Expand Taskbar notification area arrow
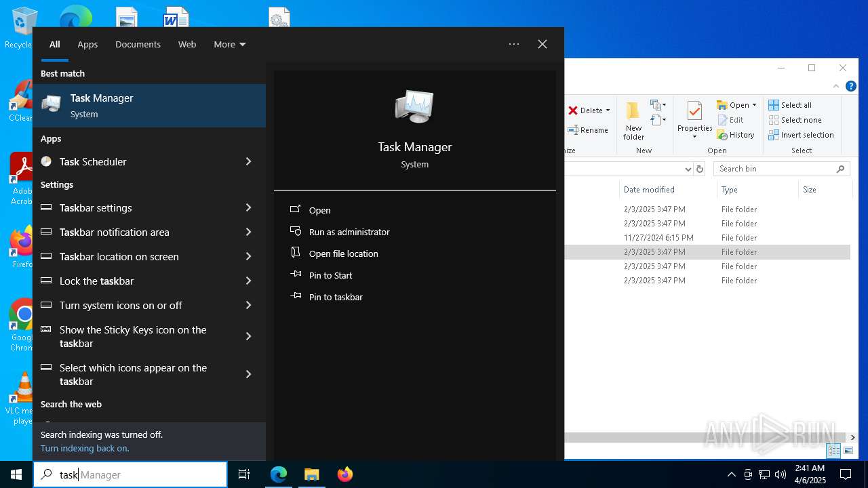The width and height of the screenshot is (868, 488). tap(248, 232)
